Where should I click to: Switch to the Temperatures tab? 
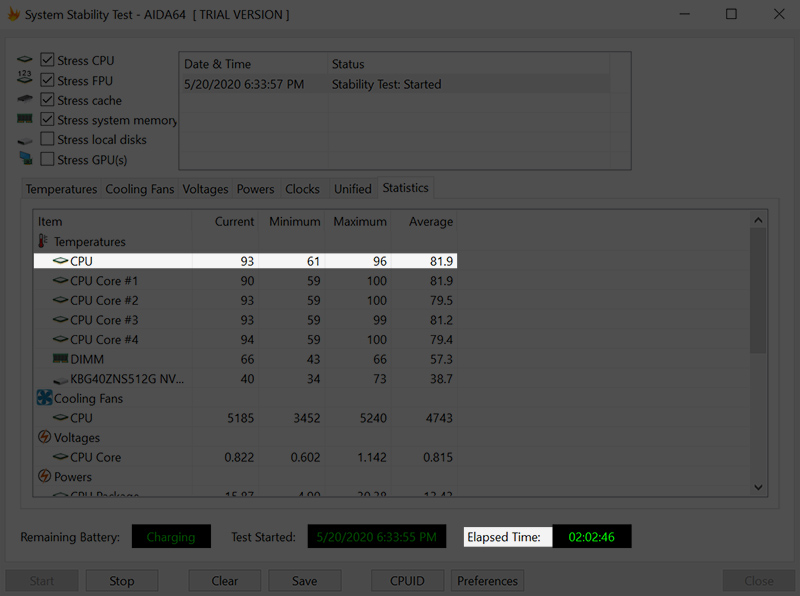[x=61, y=189]
